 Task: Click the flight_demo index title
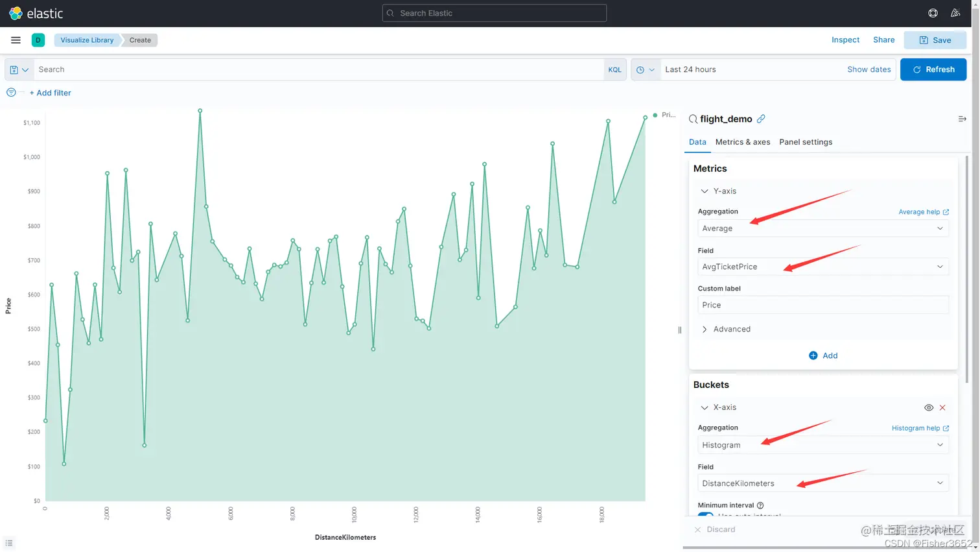click(x=726, y=119)
